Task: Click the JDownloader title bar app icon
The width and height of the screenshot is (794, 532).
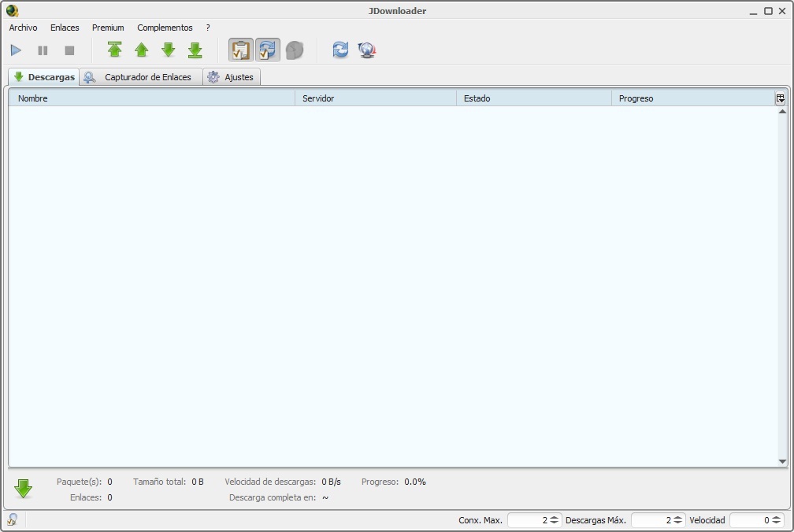Action: click(x=12, y=10)
